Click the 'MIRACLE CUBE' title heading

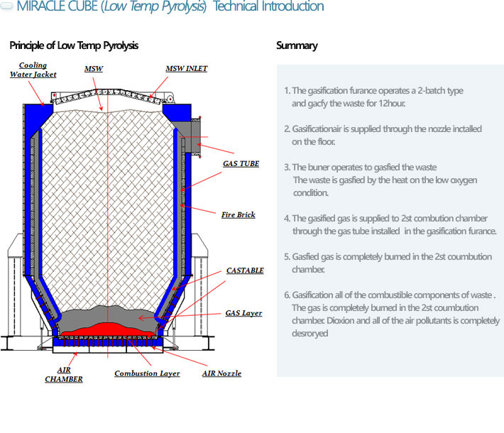[170, 6]
